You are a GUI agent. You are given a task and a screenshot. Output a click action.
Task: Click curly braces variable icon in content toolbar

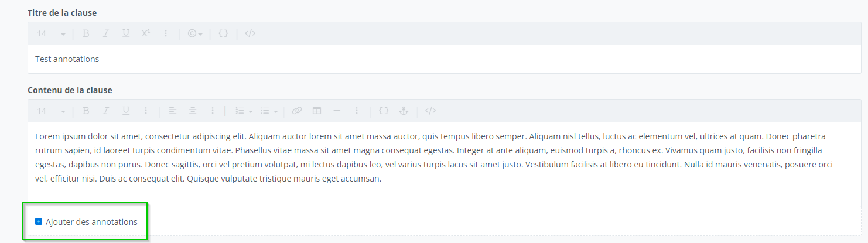[384, 111]
